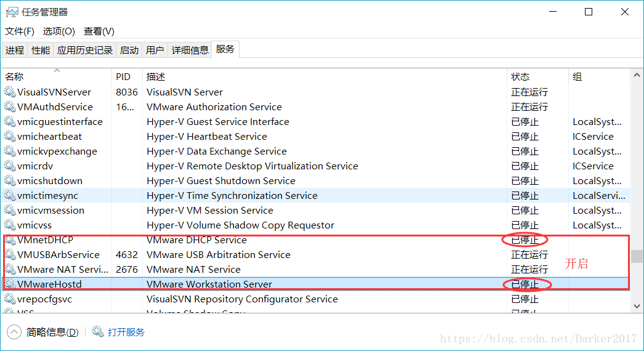Click the vmicshutdown service gear icon
The width and height of the screenshot is (644, 351).
(x=10, y=180)
